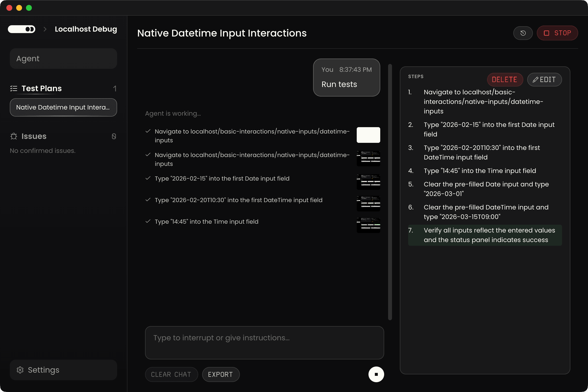
Task: Open the Agent tab in sidebar
Action: coord(63,59)
